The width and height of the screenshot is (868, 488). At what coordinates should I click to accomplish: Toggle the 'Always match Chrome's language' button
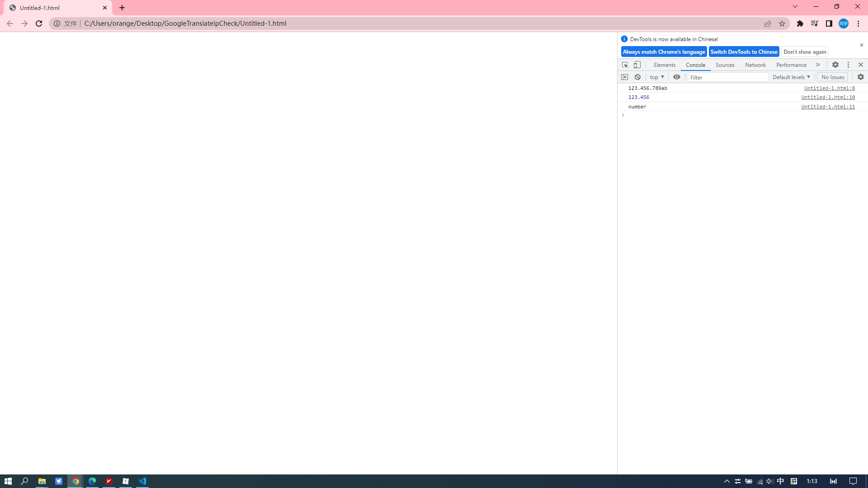pos(664,52)
